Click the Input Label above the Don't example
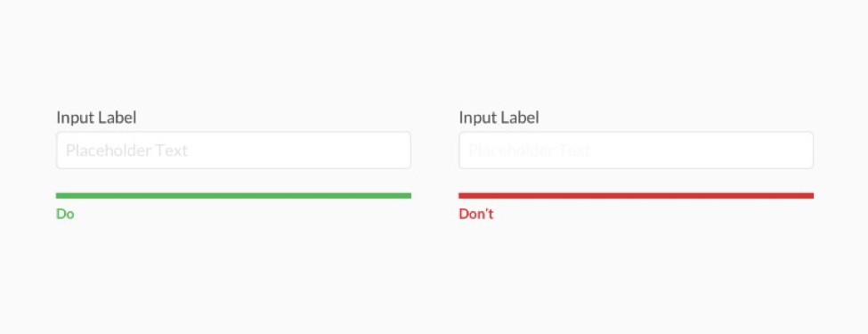The width and height of the screenshot is (868, 334). [x=499, y=118]
